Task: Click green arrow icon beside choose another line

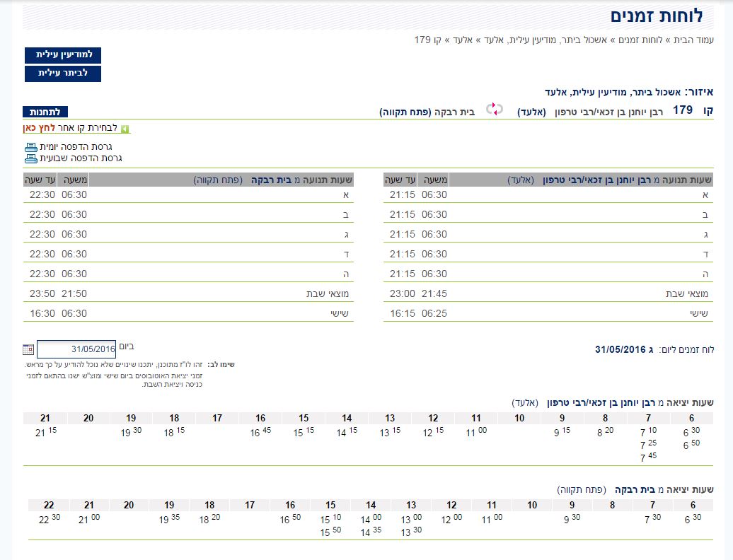Action: (125, 129)
